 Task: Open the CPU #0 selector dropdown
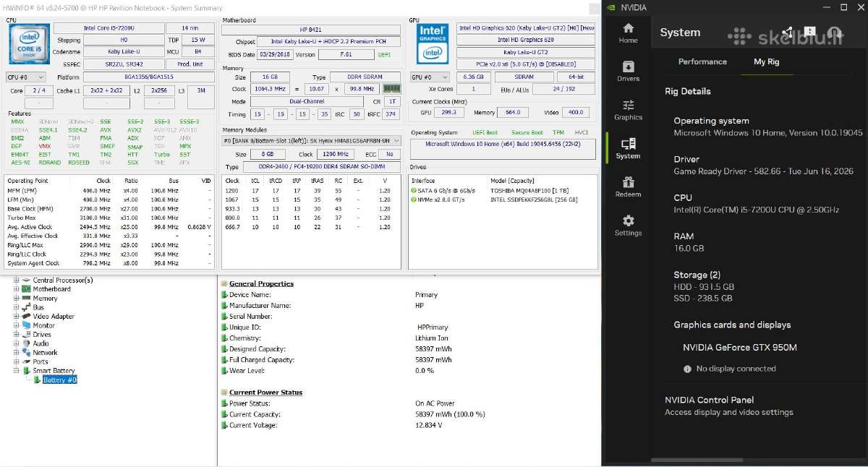(25, 77)
